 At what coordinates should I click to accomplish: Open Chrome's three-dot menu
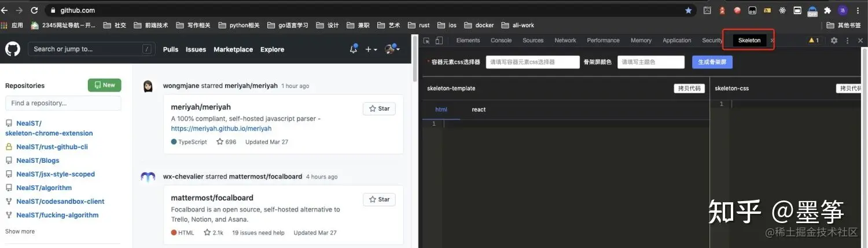(x=858, y=10)
